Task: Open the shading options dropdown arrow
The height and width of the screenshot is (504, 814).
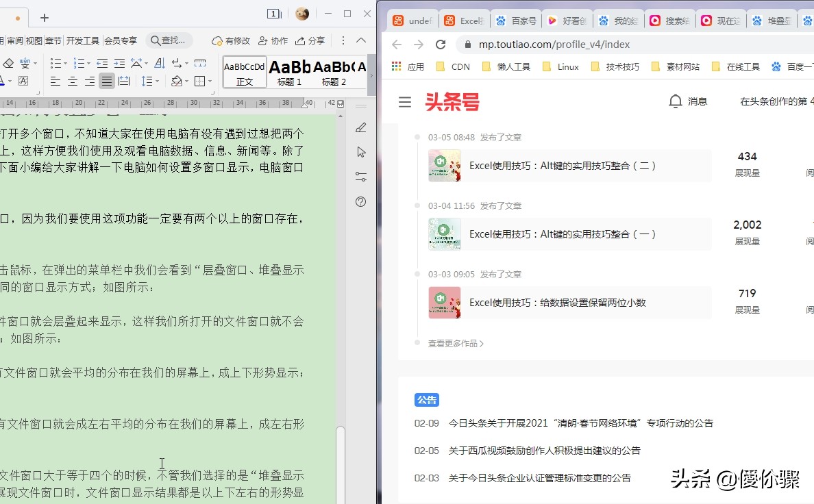Action: coord(186,81)
